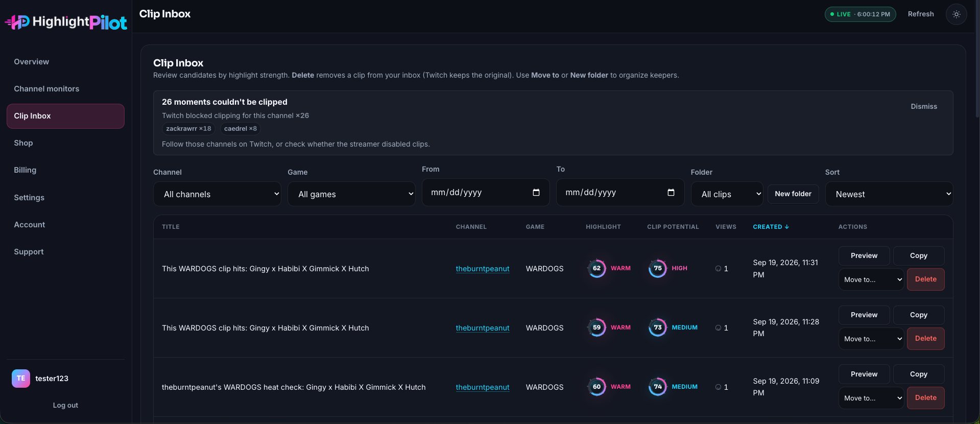980x424 pixels.
Task: Open the To date calendar picker icon
Action: pyautogui.click(x=671, y=193)
